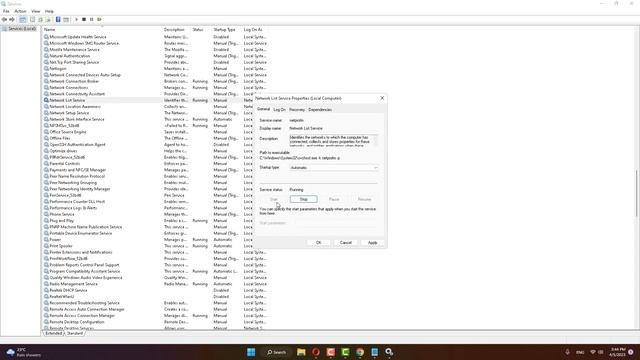
Task: Select Mozilla Maintenance Service row
Action: click(155, 50)
